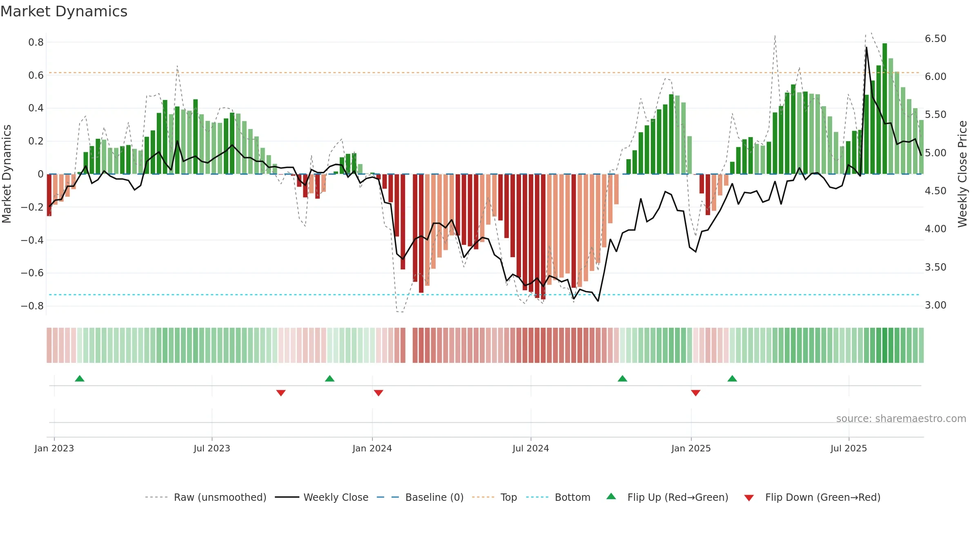Click the 4.50 price tick on right axis
This screenshot has width=980, height=551.
(x=935, y=191)
